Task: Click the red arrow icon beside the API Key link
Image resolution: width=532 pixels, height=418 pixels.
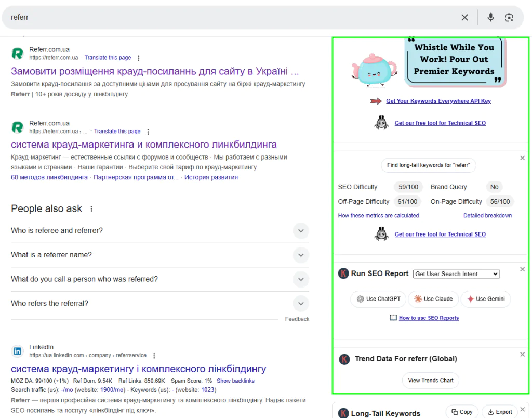Action: (x=376, y=101)
